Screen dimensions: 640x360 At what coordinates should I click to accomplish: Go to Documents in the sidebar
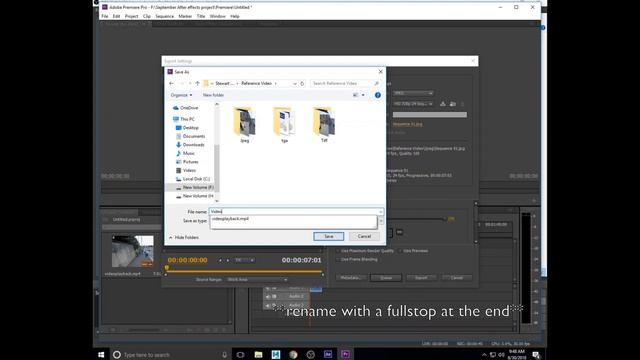tap(190, 136)
